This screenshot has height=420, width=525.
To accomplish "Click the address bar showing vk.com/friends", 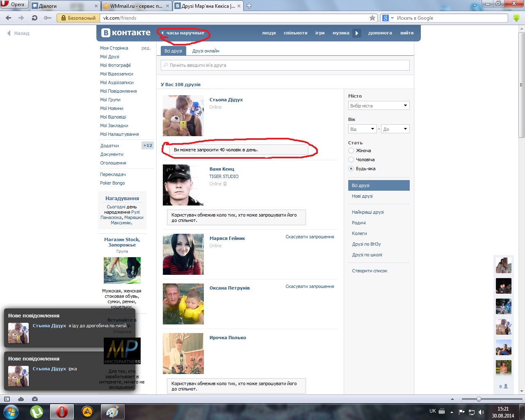I will pos(235,18).
